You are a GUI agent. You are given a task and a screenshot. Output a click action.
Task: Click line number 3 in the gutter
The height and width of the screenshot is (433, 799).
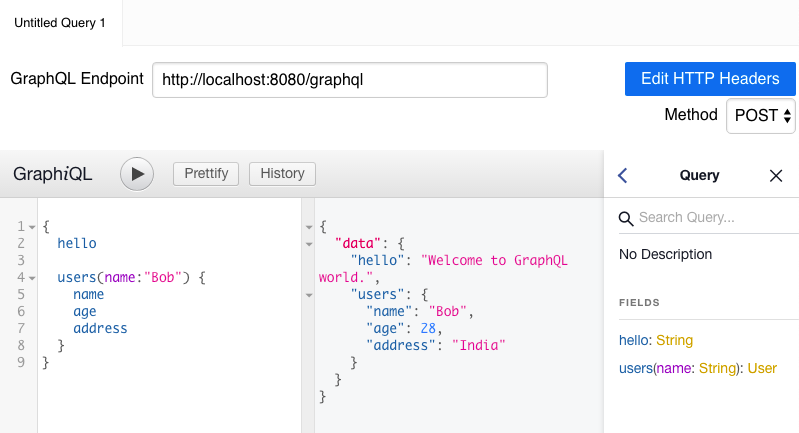[21, 260]
